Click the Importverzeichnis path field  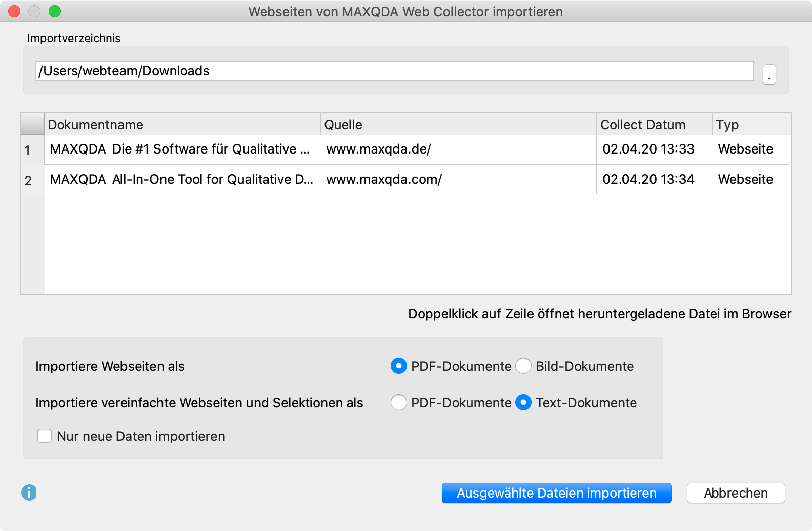coord(394,71)
